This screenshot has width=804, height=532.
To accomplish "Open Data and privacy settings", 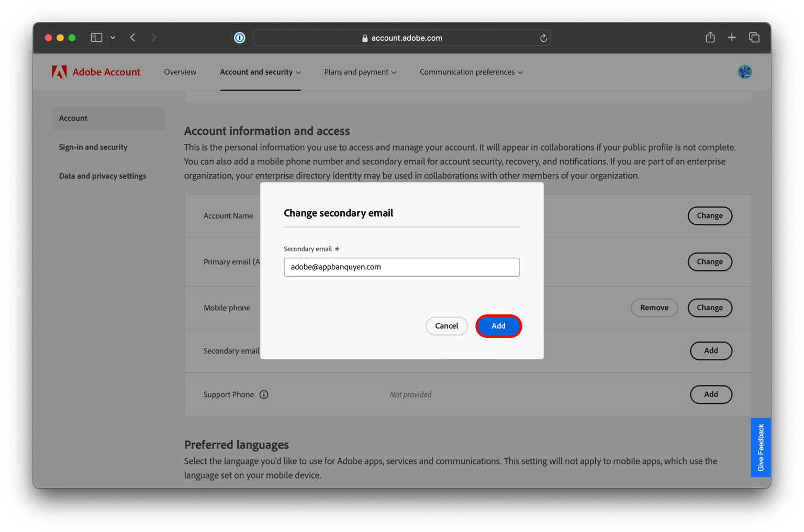I will (x=103, y=176).
